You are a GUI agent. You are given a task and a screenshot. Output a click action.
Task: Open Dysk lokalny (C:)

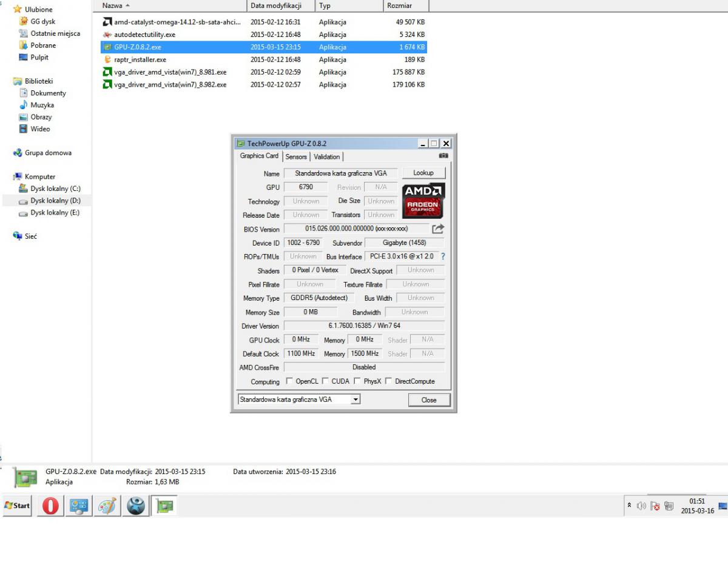[50, 189]
